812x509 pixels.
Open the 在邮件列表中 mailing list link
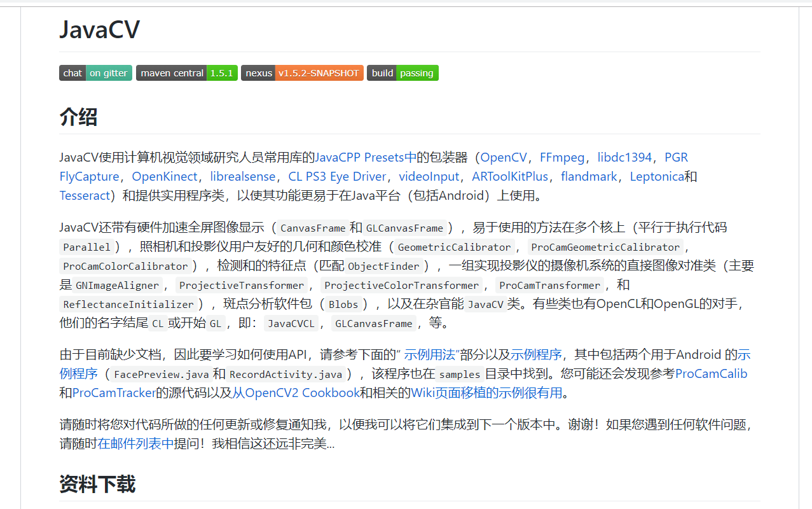(135, 443)
